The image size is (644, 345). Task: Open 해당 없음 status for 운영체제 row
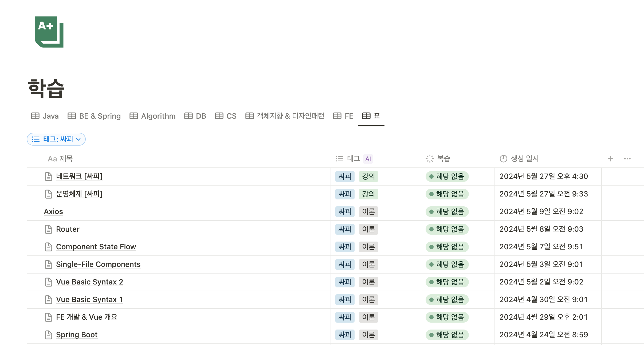(x=447, y=194)
